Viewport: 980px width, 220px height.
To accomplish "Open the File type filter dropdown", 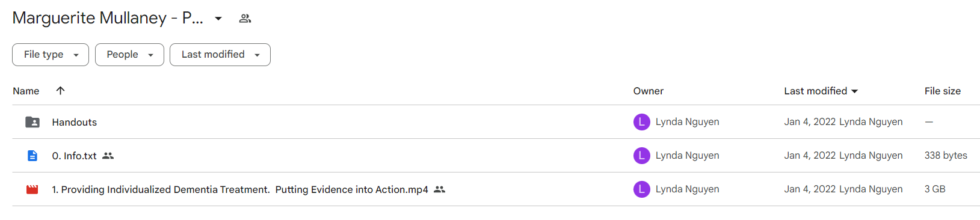I will click(51, 55).
